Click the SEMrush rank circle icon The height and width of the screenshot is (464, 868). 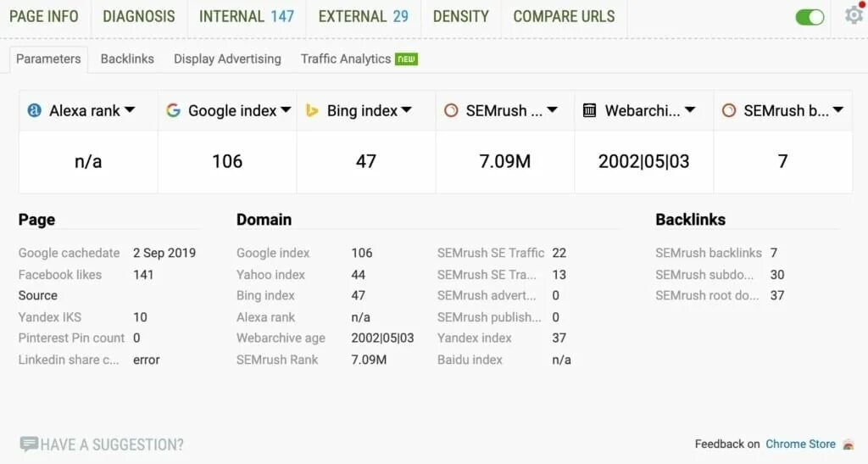(451, 111)
